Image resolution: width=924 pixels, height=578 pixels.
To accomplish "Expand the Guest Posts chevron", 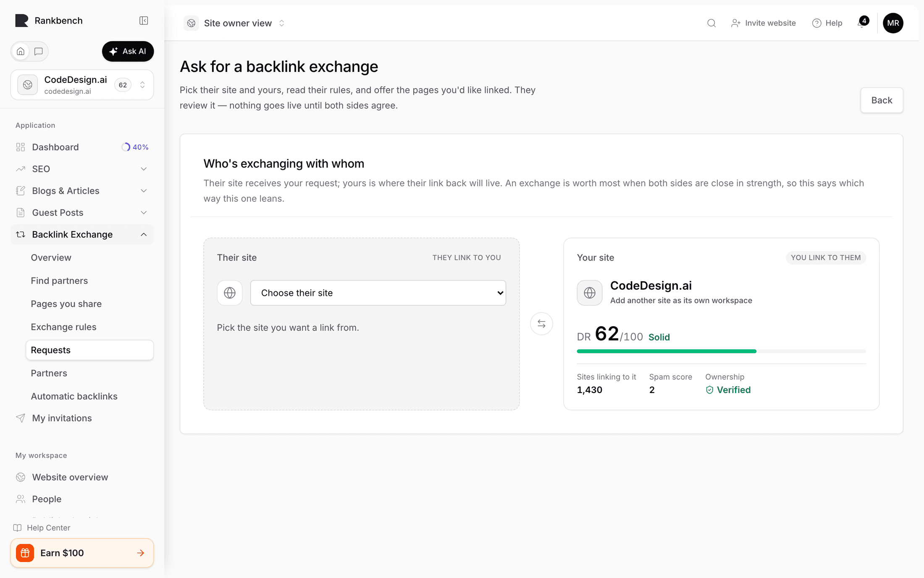I will pos(144,213).
